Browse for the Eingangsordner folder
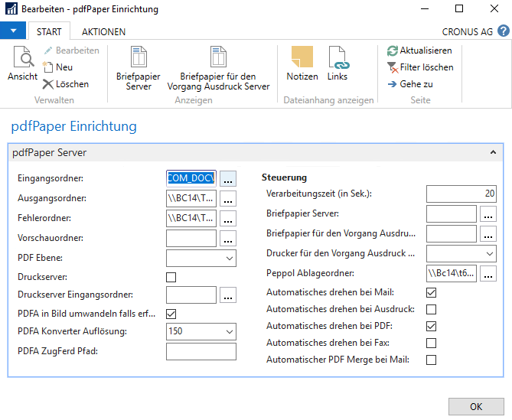 pyautogui.click(x=228, y=178)
